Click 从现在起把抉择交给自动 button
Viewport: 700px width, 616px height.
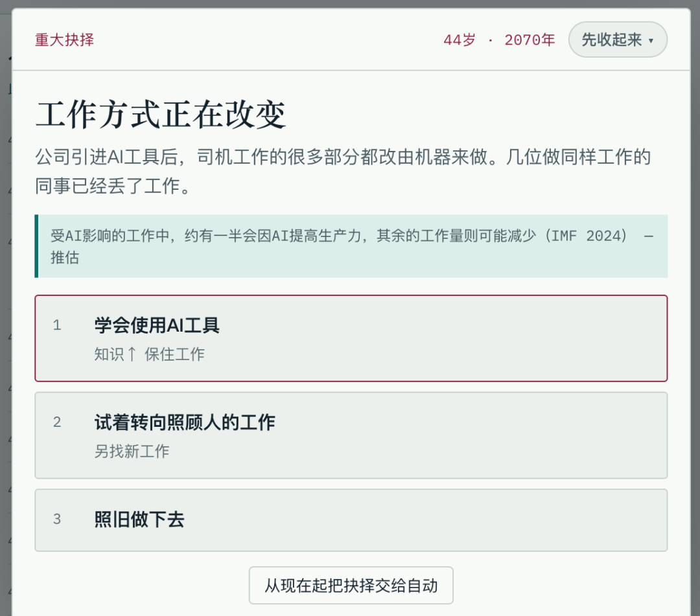click(351, 585)
